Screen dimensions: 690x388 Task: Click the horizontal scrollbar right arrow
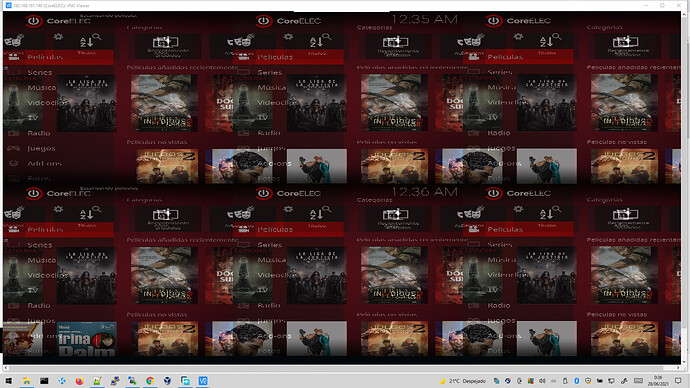pos(678,368)
